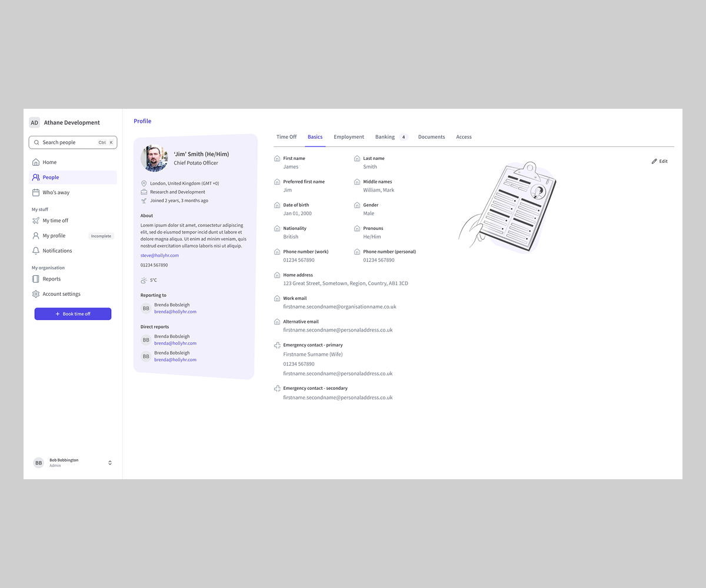The height and width of the screenshot is (588, 706).
Task: Click the steve@hollyhr.com email link
Action: tap(159, 256)
